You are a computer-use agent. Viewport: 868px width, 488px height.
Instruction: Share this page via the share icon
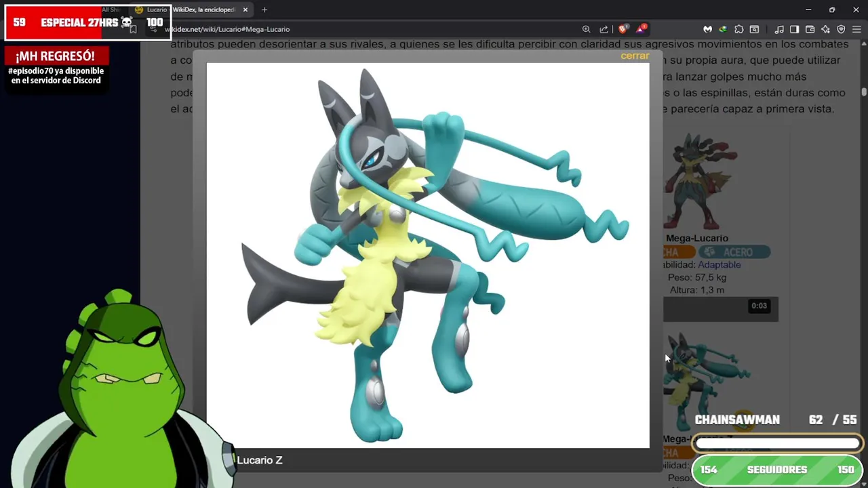pyautogui.click(x=604, y=29)
